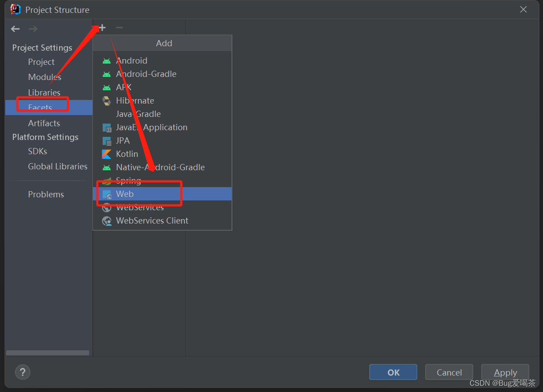Click the Hibernate icon
Screen dimensions: 543x392
pyautogui.click(x=107, y=101)
